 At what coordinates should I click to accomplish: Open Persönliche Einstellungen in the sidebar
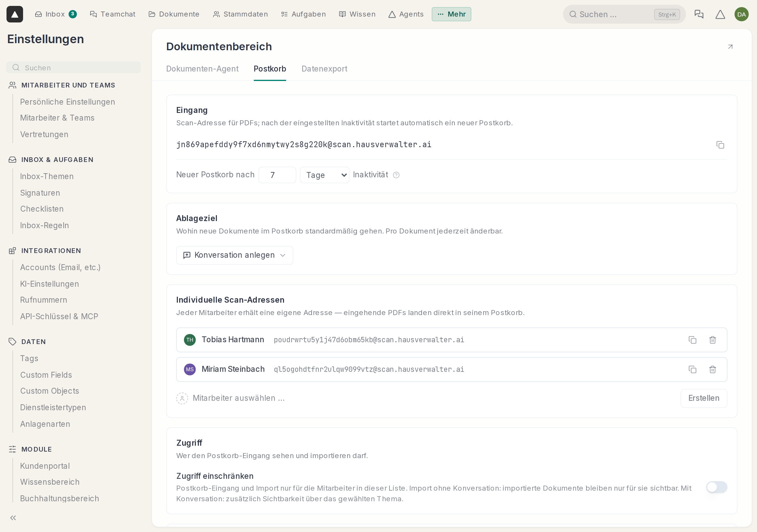pyautogui.click(x=68, y=102)
